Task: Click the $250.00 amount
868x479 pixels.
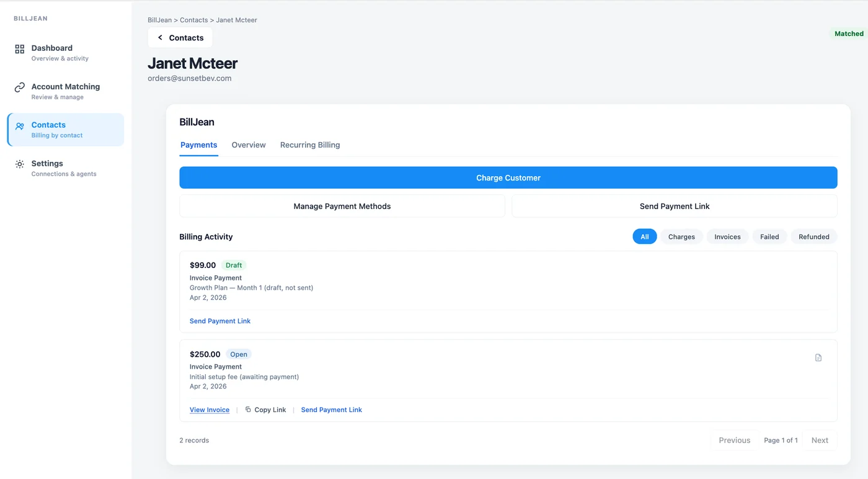Action: pyautogui.click(x=205, y=354)
